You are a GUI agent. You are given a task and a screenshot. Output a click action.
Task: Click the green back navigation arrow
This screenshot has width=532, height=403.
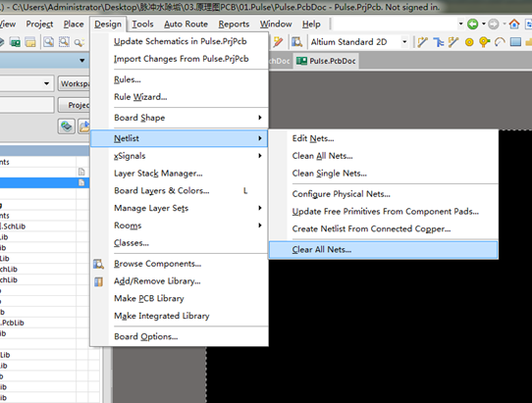472,25
